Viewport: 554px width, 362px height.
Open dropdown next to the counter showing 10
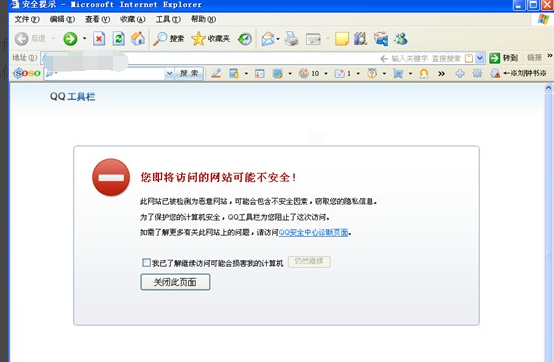pyautogui.click(x=326, y=73)
